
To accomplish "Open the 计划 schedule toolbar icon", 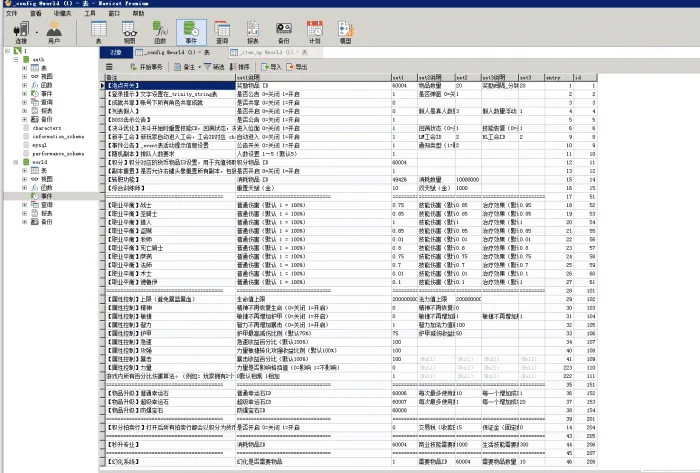I will (x=315, y=32).
